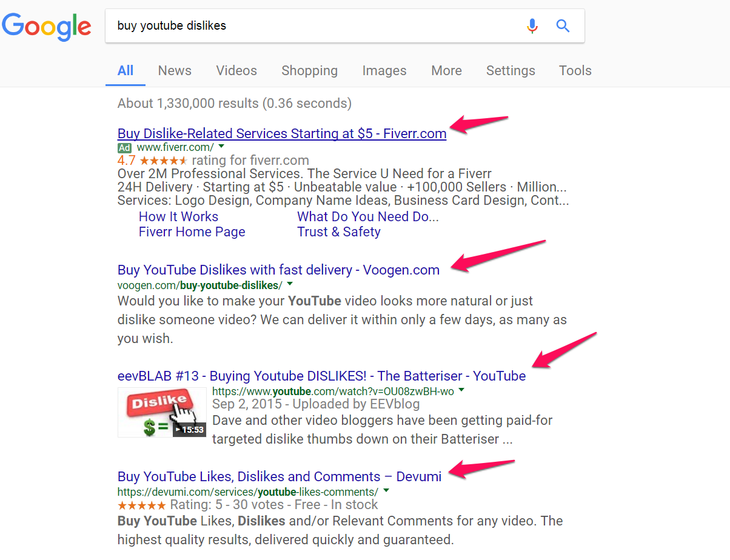
Task: Click the www.fiverr.com/ URL text
Action: (175, 148)
